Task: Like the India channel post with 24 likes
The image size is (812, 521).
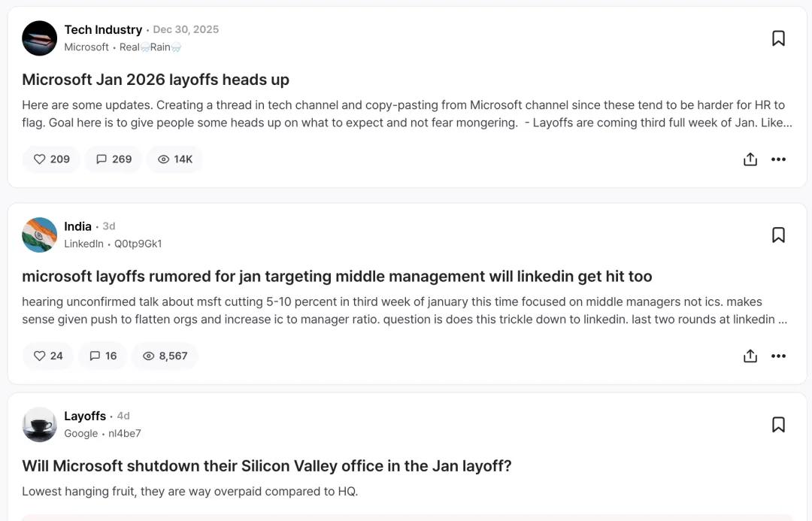Action: [48, 356]
